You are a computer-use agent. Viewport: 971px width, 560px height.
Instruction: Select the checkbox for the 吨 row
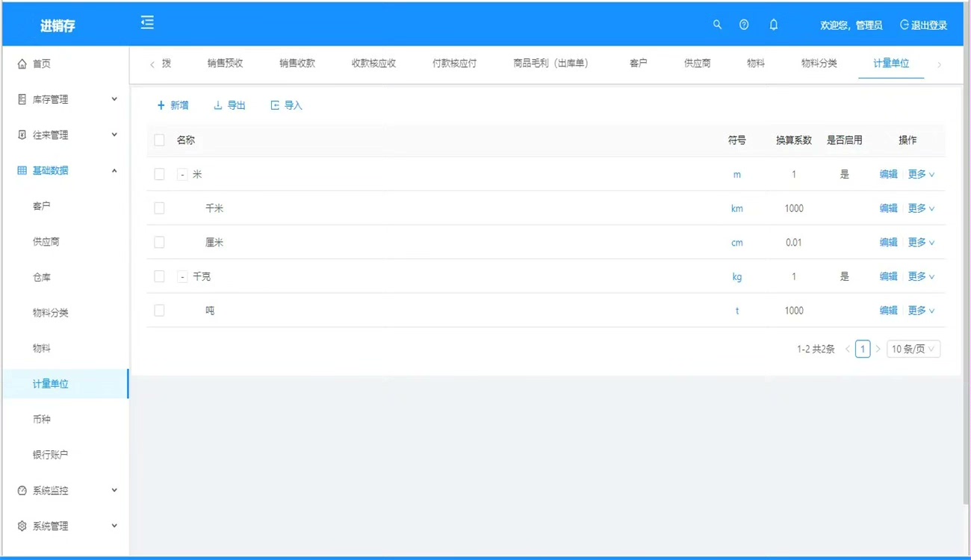tap(159, 311)
